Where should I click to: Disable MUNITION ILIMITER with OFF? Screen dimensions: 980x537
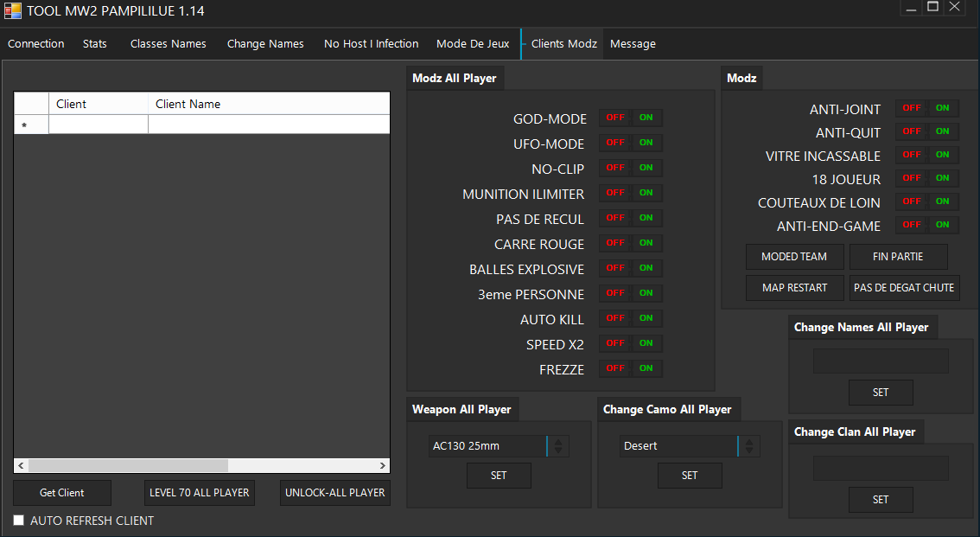(615, 193)
